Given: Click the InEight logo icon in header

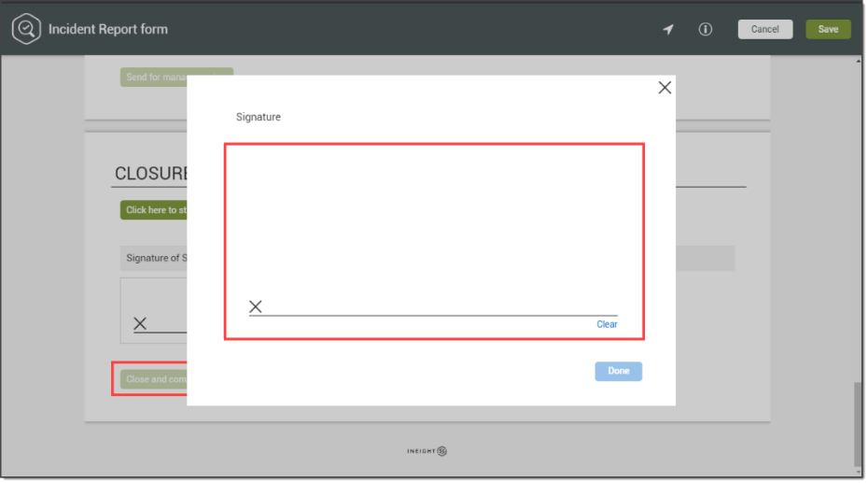Looking at the screenshot, I should [26, 29].
